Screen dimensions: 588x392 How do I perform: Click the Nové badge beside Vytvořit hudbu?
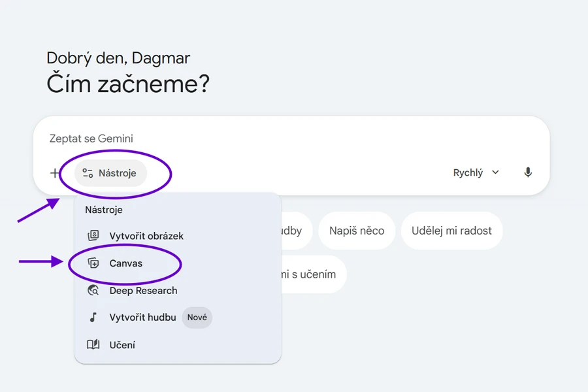(x=197, y=318)
